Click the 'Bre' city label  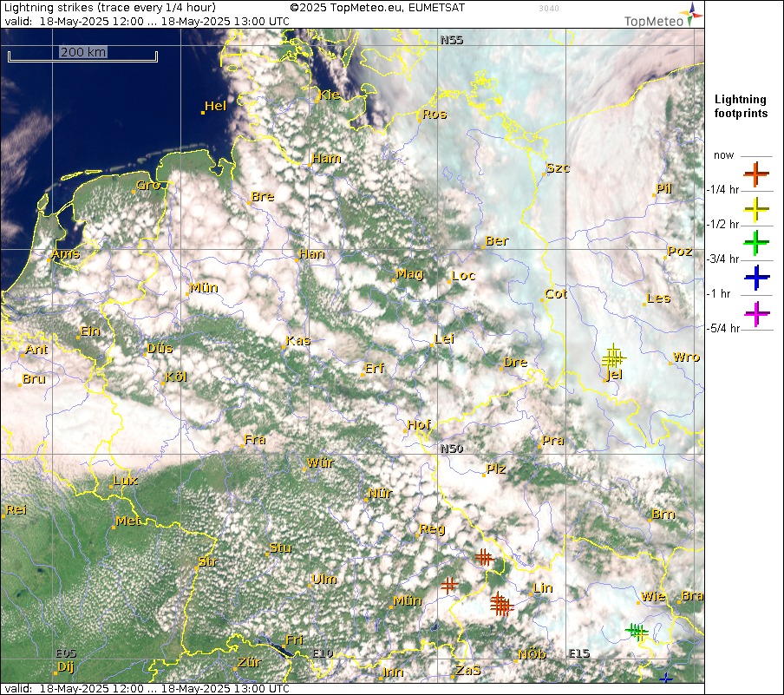click(263, 197)
